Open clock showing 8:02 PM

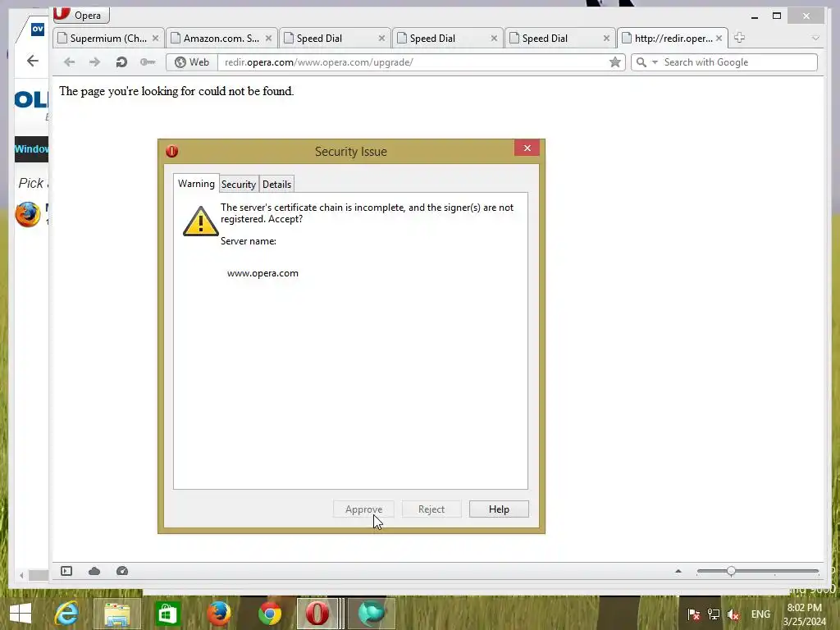click(x=804, y=614)
